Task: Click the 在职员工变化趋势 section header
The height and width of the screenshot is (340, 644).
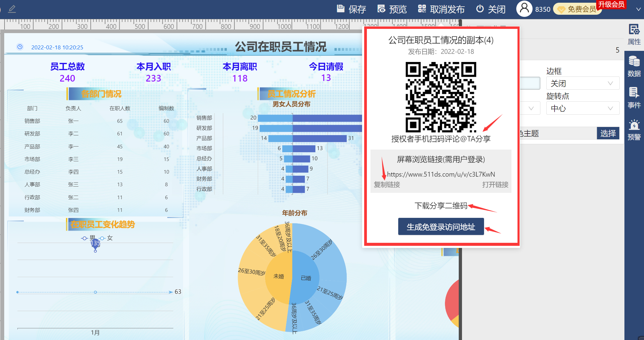Action: [102, 224]
